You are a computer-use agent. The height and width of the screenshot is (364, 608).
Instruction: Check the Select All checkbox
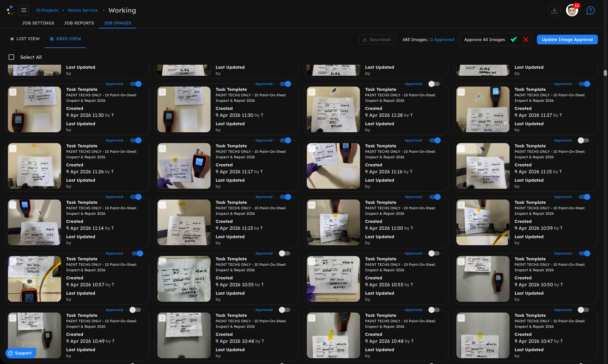[x=12, y=57]
